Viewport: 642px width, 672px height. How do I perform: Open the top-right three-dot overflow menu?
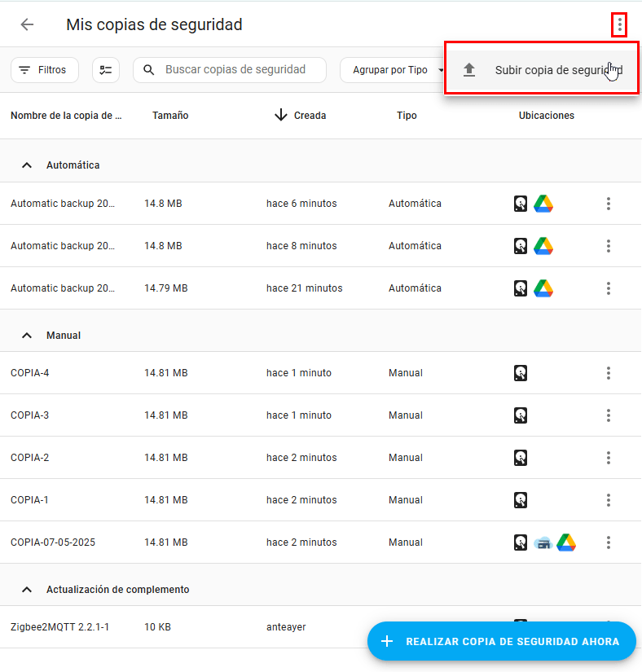619,25
